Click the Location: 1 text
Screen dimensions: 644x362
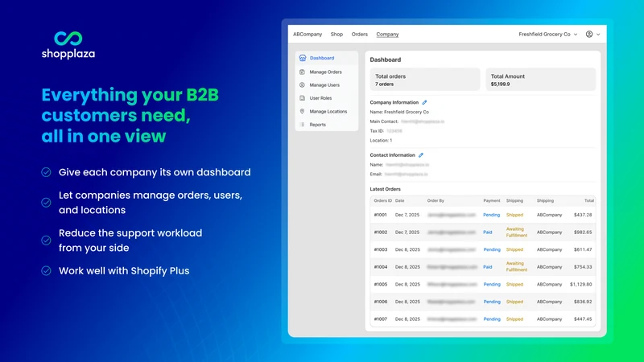[x=381, y=140]
